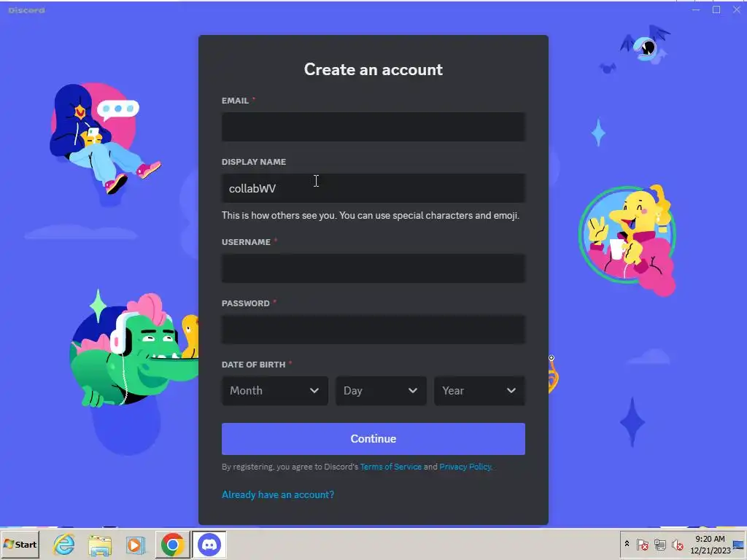Show hidden system tray icons arrow
The height and width of the screenshot is (560, 747).
tap(627, 544)
